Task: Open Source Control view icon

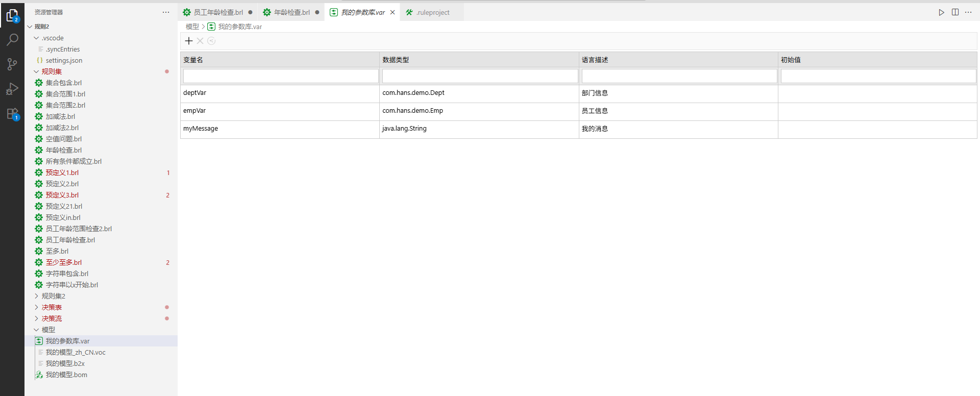Action: coord(12,64)
